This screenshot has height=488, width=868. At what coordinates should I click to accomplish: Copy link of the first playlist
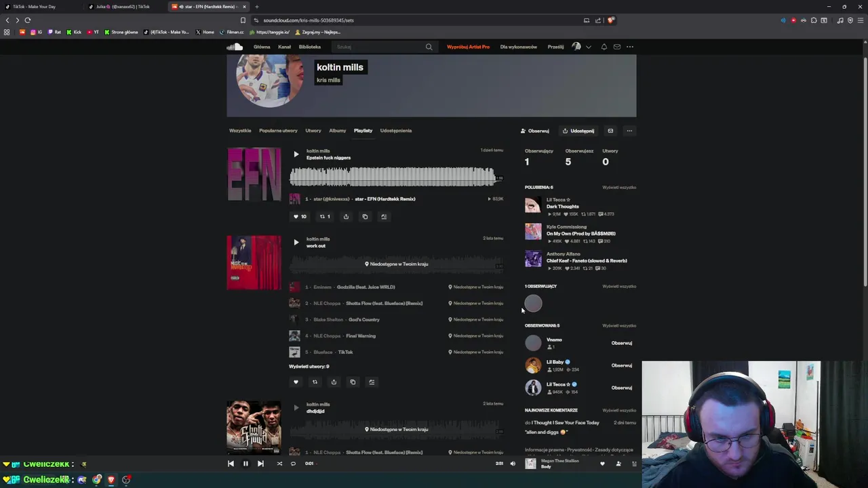pos(365,216)
